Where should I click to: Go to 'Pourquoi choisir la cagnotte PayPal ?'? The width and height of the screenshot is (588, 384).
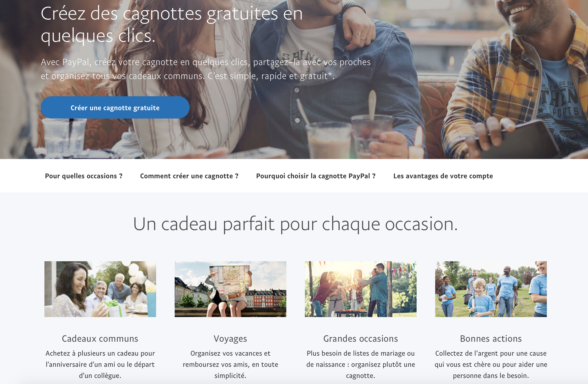316,176
